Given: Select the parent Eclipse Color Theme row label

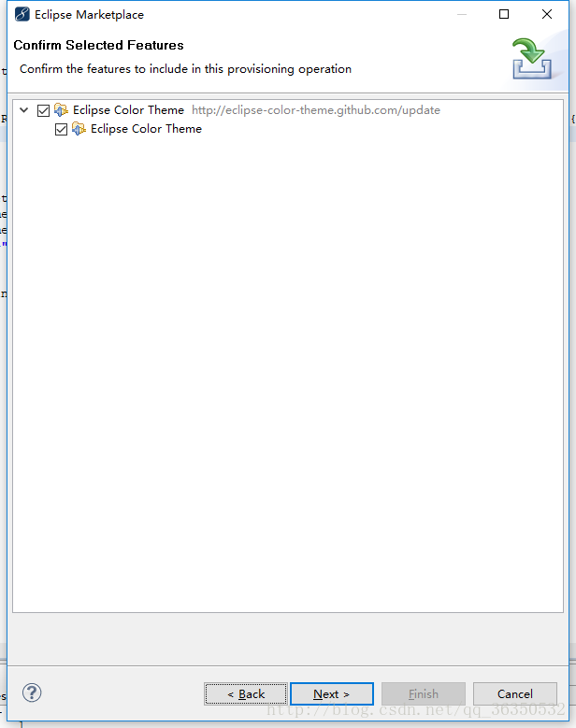Looking at the screenshot, I should 128,110.
